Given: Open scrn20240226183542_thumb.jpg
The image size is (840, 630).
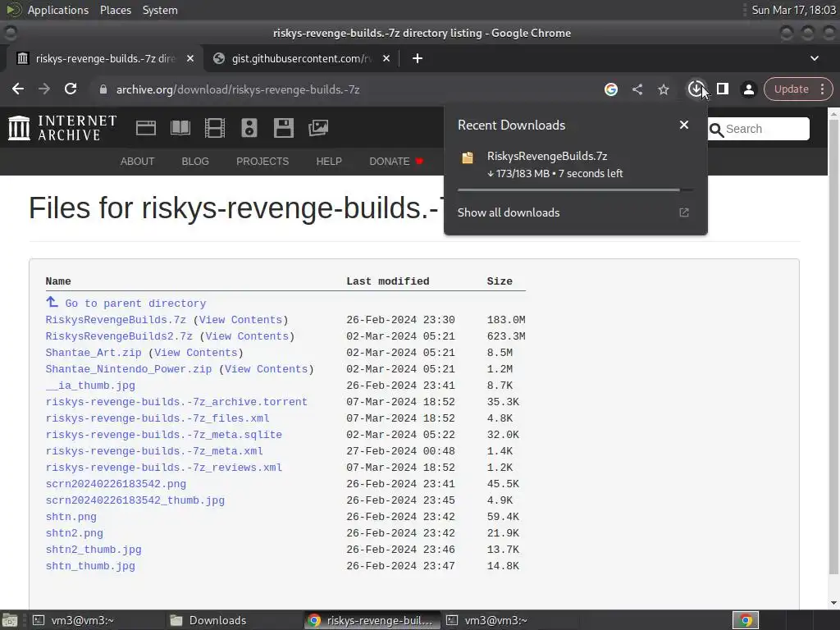Looking at the screenshot, I should 135,500.
